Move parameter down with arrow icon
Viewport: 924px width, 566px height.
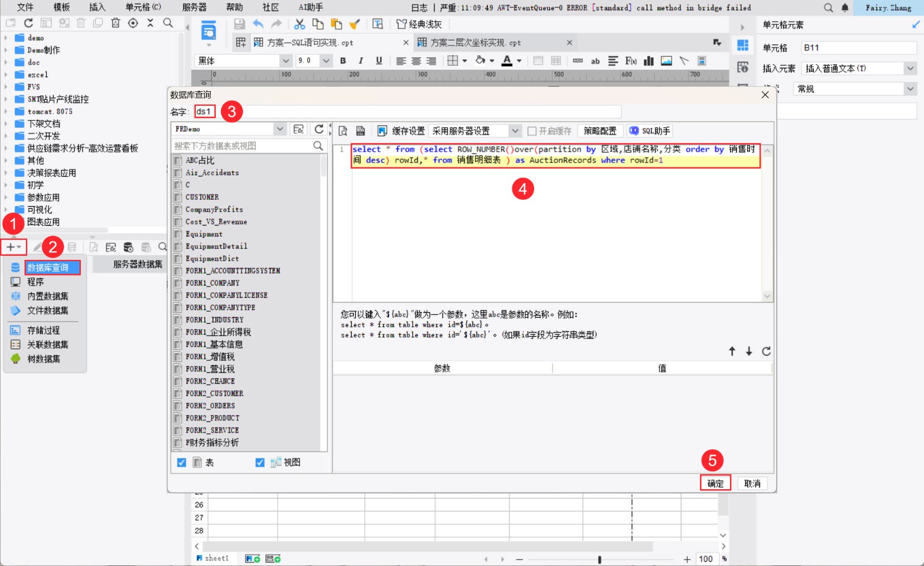click(x=749, y=351)
